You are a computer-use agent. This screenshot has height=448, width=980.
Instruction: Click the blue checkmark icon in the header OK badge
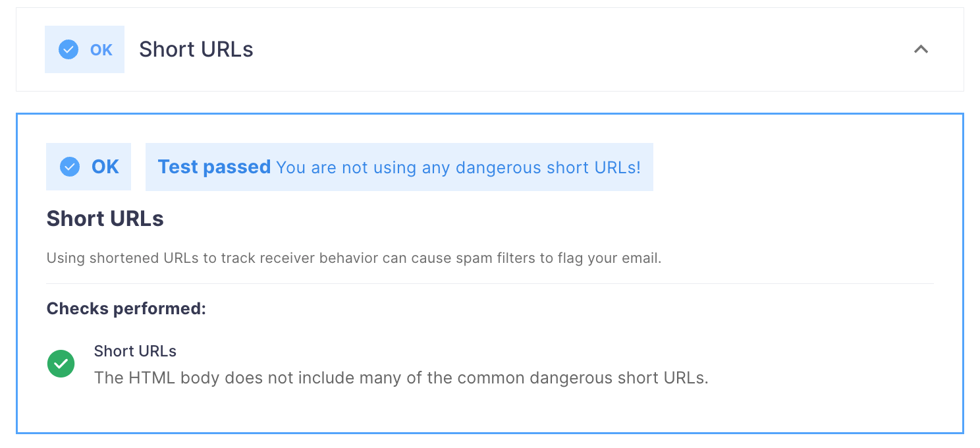coord(68,49)
